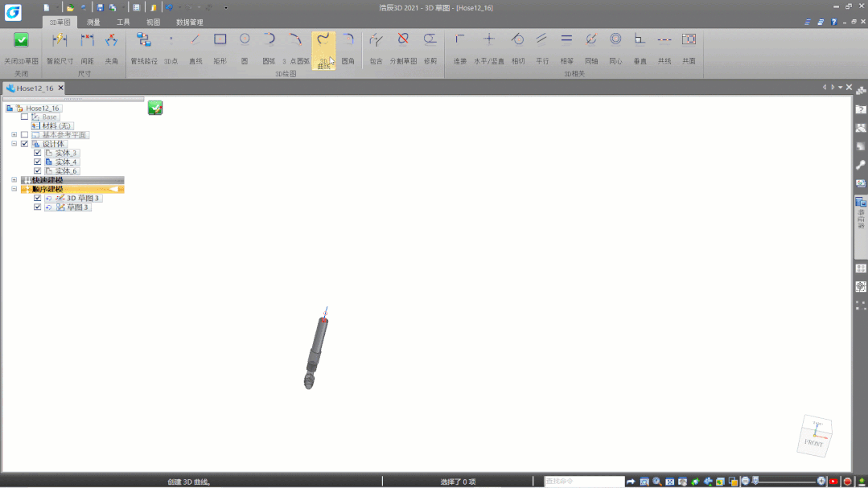Collapse the 设计体 tree node
Image resolution: width=868 pixels, height=488 pixels.
click(14, 144)
